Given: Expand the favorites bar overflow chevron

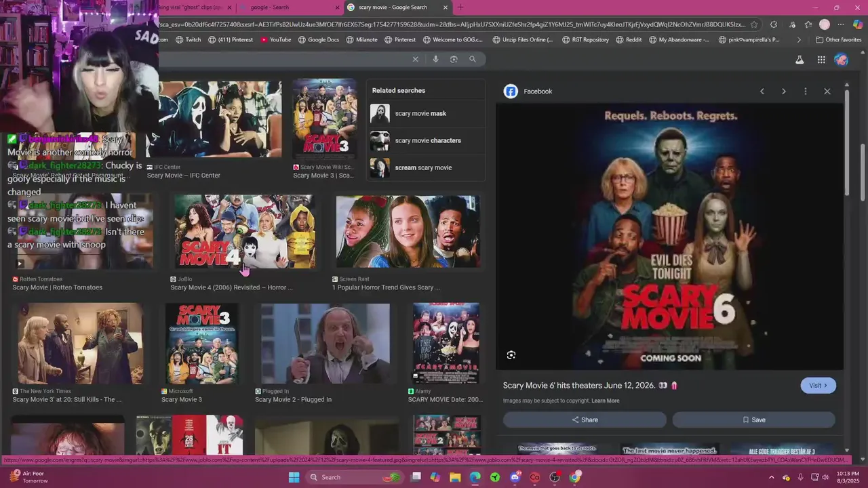Looking at the screenshot, I should 799,40.
